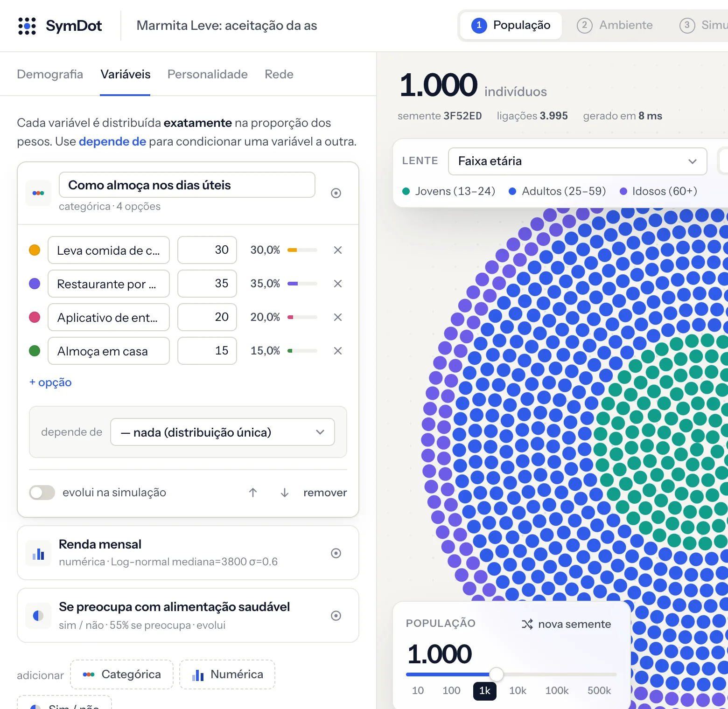This screenshot has height=709, width=728.
Task: Click target icon on Se preocupa com alimentação
Action: pos(336,616)
